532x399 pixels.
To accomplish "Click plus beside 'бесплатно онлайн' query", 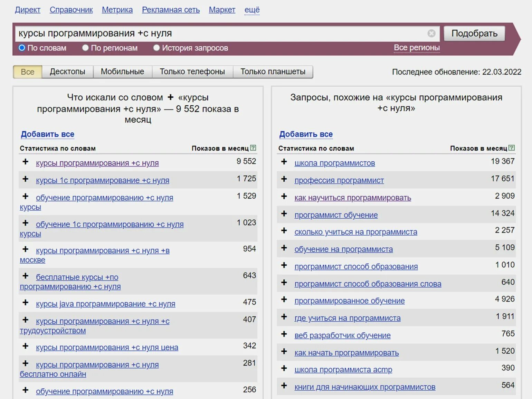I will (x=26, y=363).
